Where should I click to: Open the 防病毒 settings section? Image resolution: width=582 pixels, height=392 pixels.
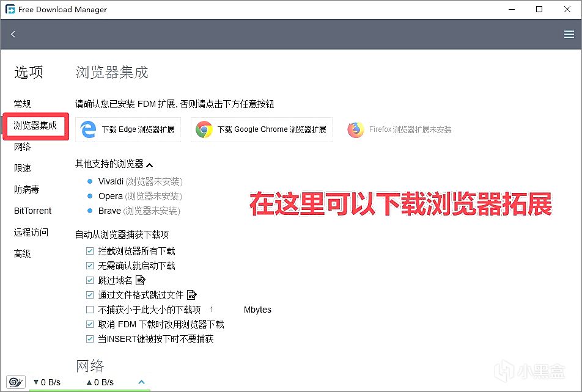pyautogui.click(x=27, y=189)
